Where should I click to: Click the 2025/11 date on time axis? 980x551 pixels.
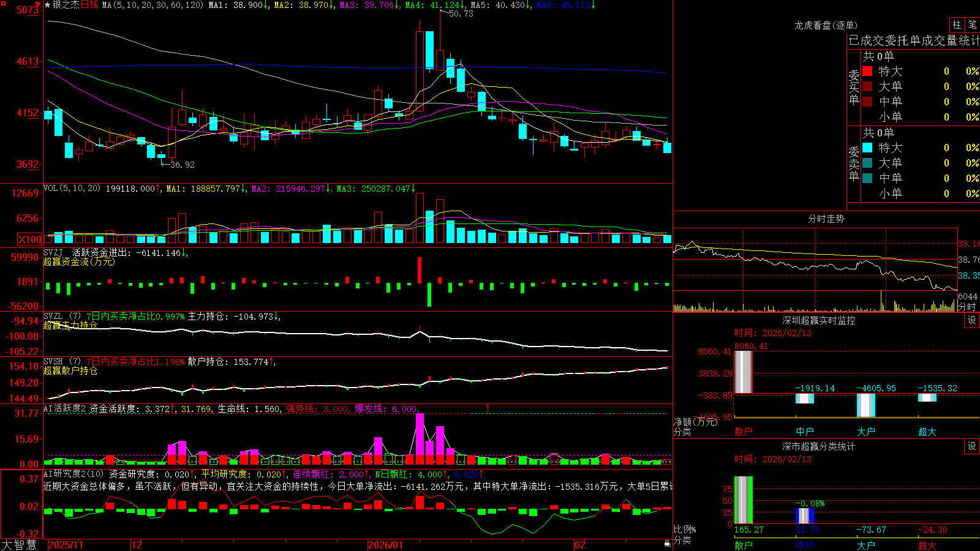point(66,545)
